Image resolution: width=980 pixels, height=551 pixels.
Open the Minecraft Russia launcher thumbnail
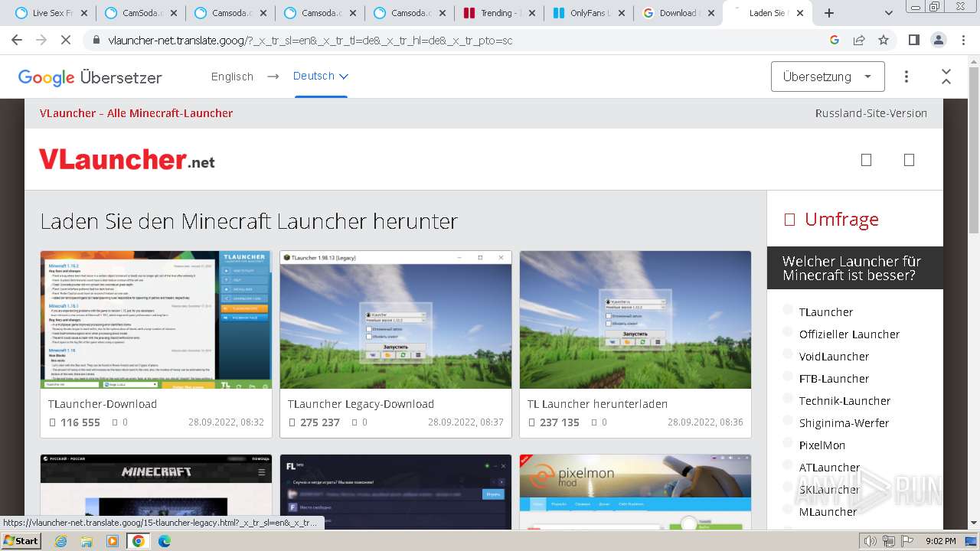click(156, 492)
